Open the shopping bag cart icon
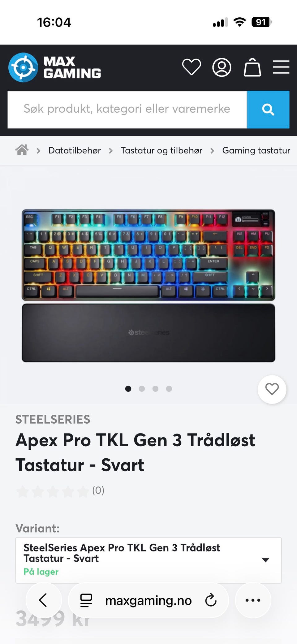This screenshot has width=297, height=644. [252, 67]
